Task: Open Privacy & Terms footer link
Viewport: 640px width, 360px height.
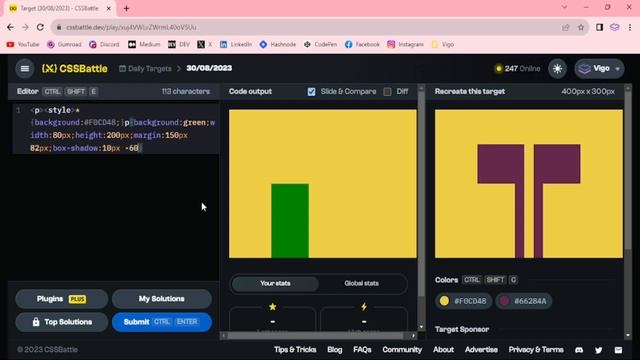Action: tap(536, 350)
